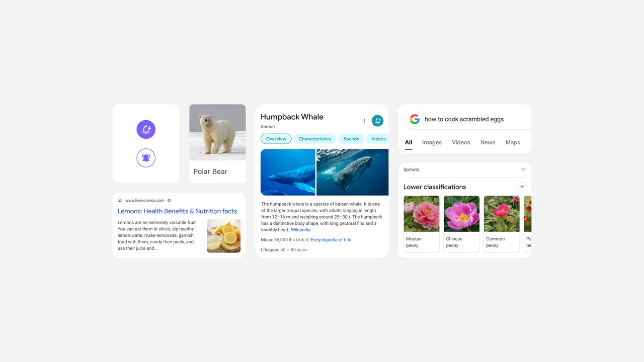
Task: Click the Google logo in search bar
Action: 415,119
